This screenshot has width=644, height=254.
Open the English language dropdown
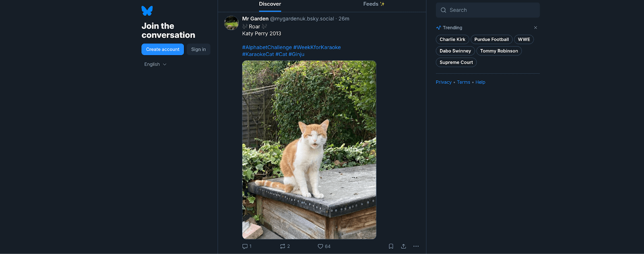155,65
